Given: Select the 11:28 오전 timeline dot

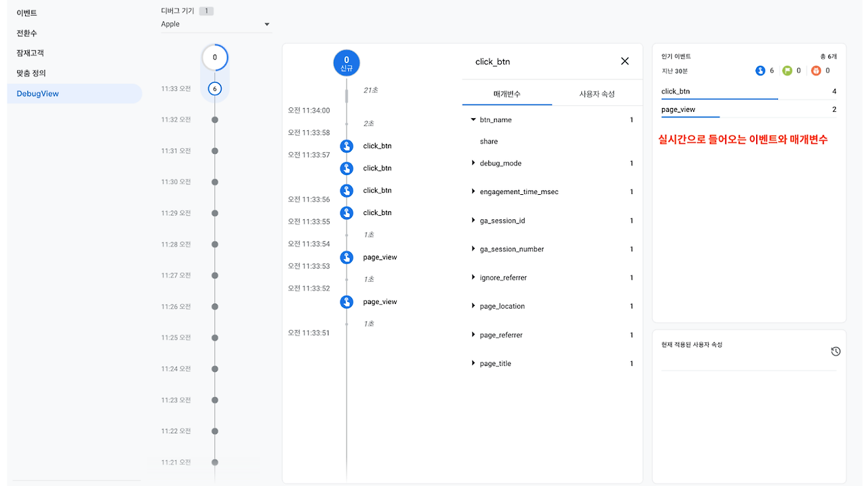Looking at the screenshot, I should pyautogui.click(x=215, y=244).
